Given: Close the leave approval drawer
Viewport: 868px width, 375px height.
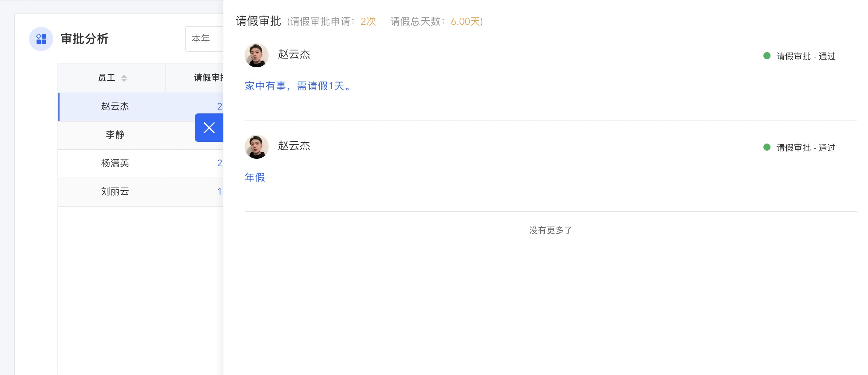Looking at the screenshot, I should click(209, 128).
